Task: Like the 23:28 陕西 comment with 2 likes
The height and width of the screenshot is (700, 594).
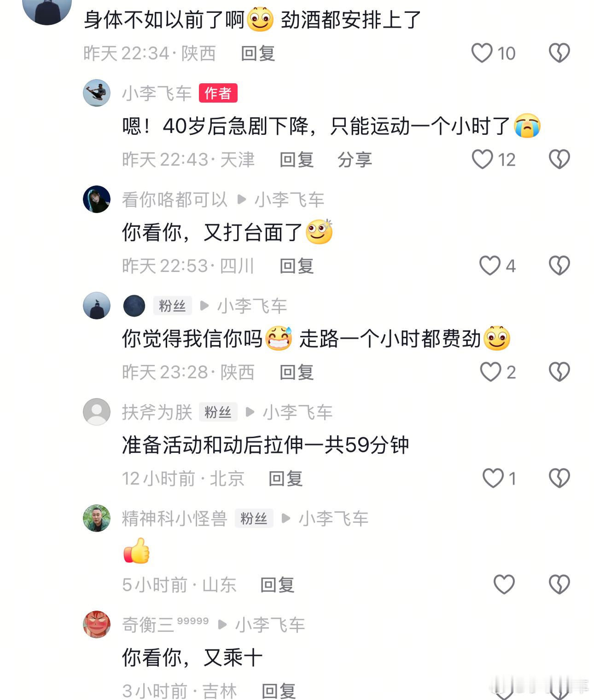Action: [x=490, y=372]
